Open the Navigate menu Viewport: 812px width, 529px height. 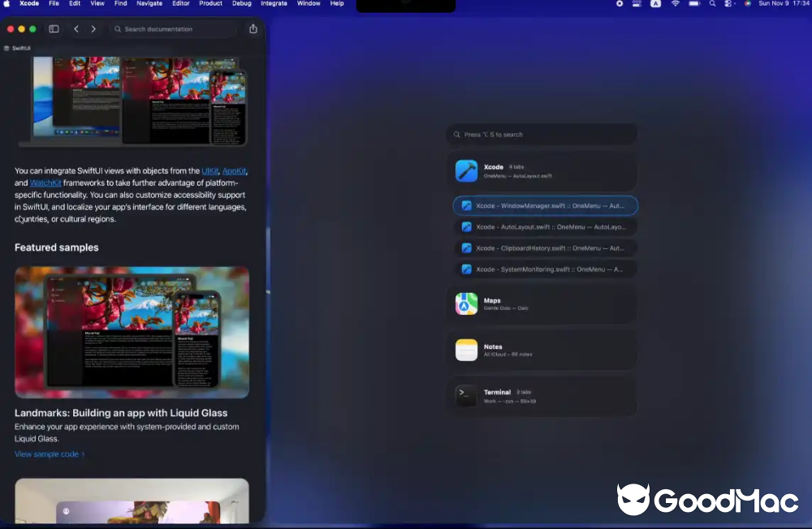(x=149, y=3)
